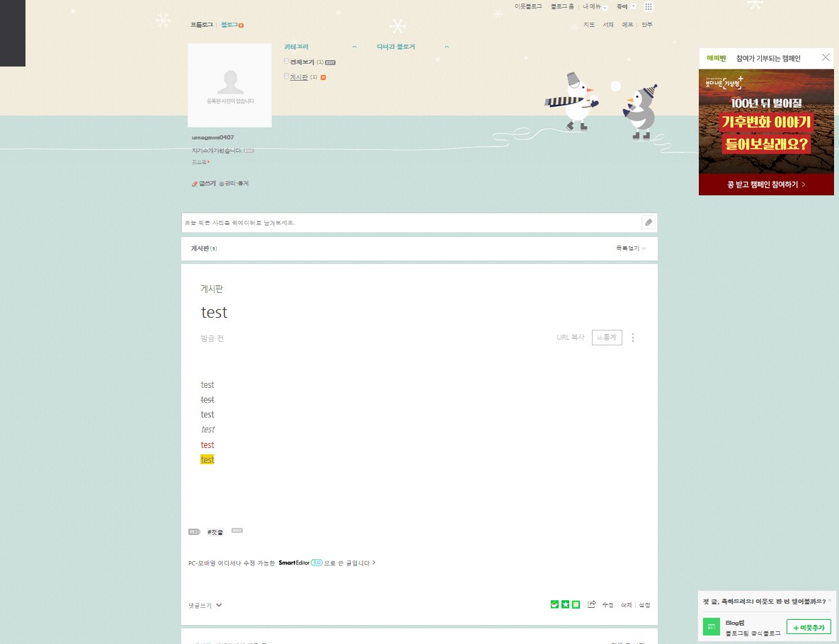Close the 해피빈 ad banner
Viewport: 839px width, 644px height.
point(825,57)
